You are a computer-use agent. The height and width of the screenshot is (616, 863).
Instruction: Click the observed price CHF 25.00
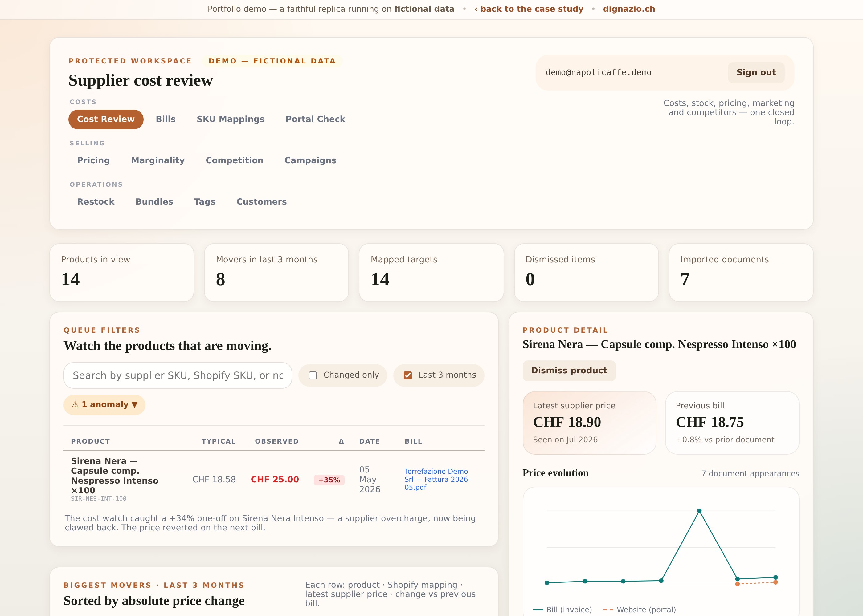[x=275, y=480]
